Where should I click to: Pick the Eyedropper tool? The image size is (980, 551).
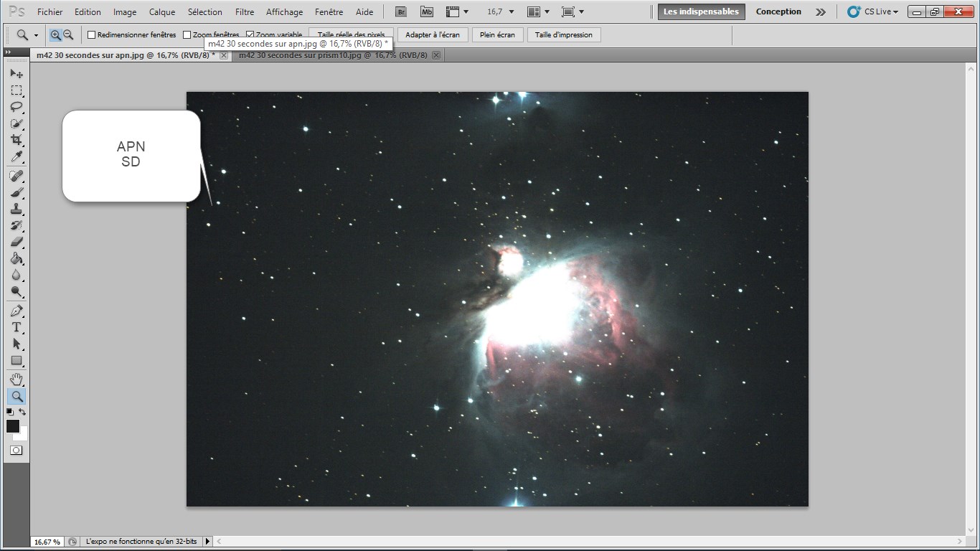click(17, 157)
